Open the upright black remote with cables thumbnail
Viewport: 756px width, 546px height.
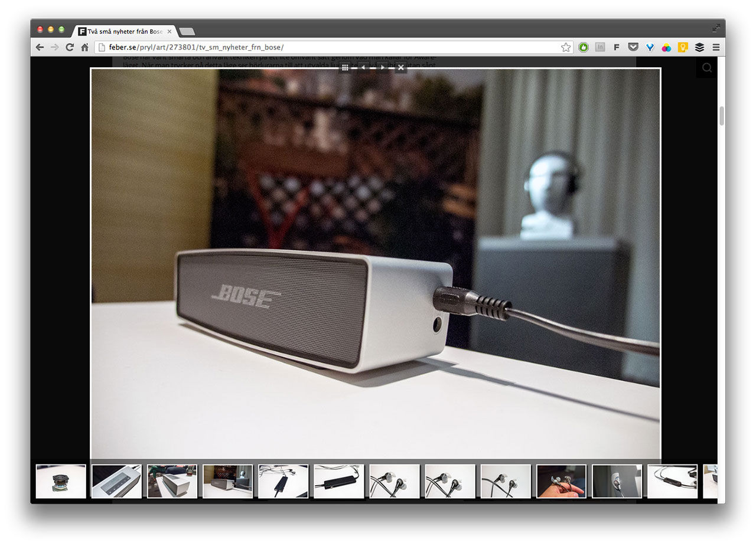coord(283,481)
